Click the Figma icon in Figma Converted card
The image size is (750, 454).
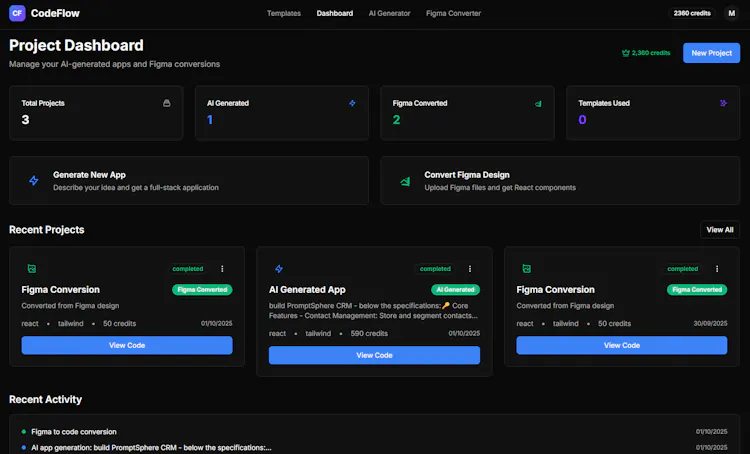538,103
